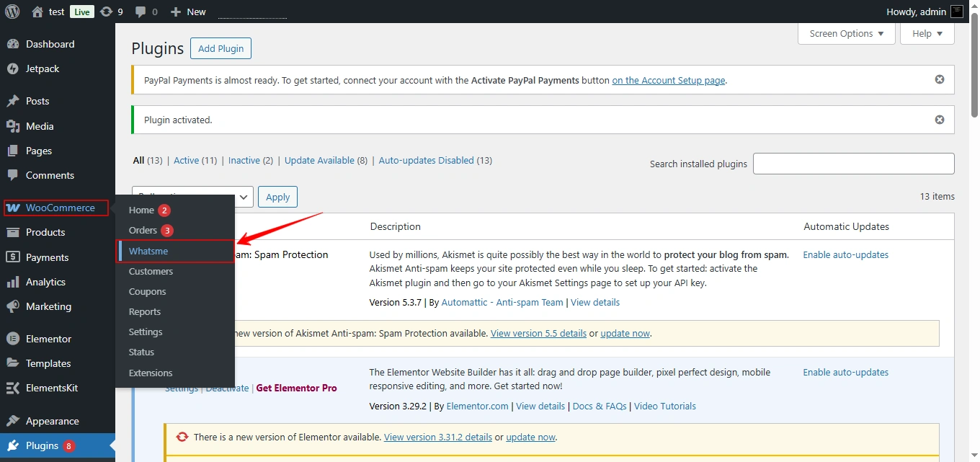
Task: Expand the Help dropdown tab
Action: point(927,34)
